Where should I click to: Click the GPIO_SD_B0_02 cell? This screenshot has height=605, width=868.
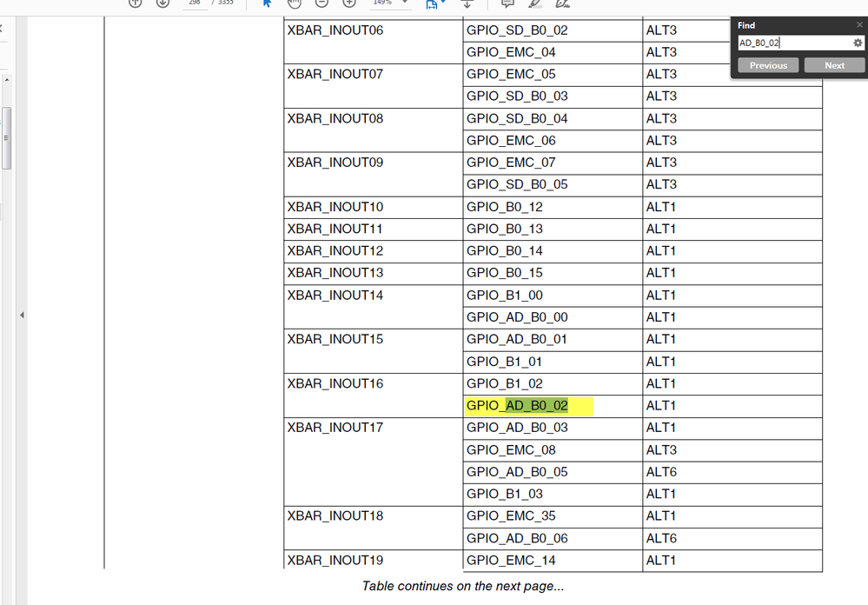coord(553,30)
